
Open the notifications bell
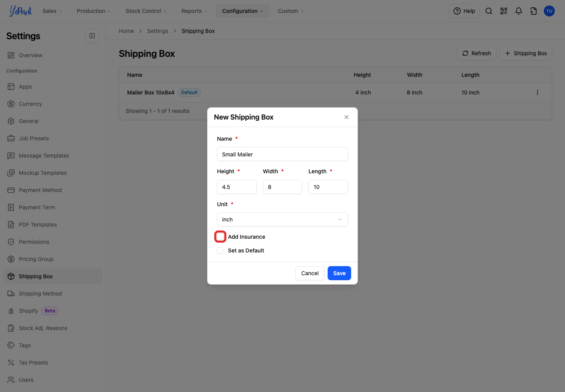(519, 11)
